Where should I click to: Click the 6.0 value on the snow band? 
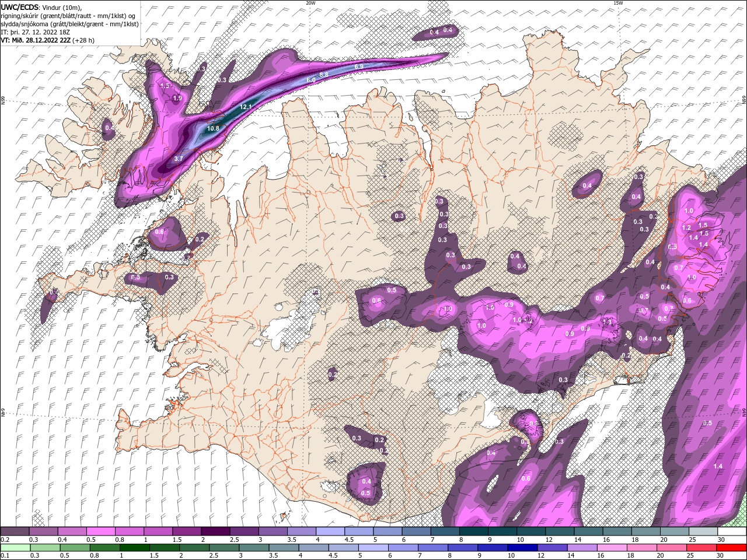(x=311, y=80)
